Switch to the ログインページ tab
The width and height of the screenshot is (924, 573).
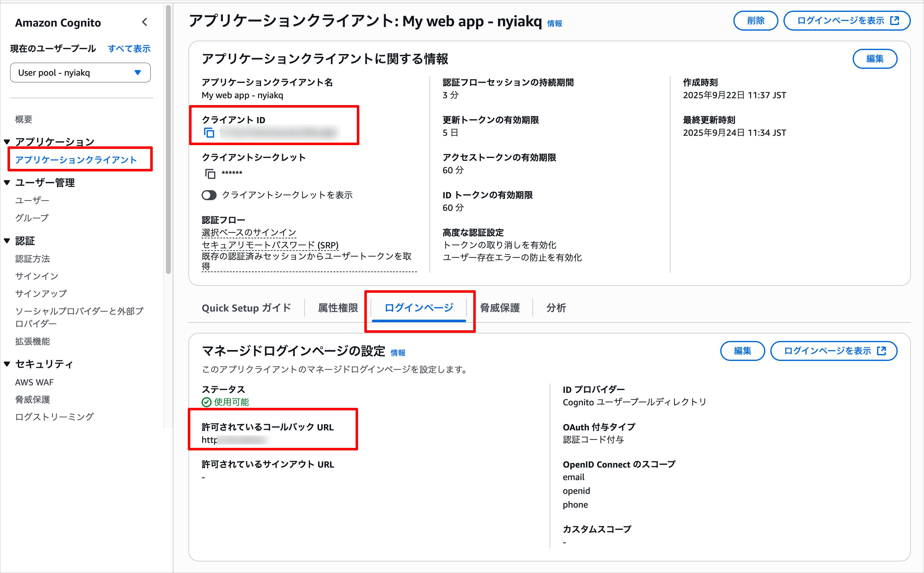418,308
